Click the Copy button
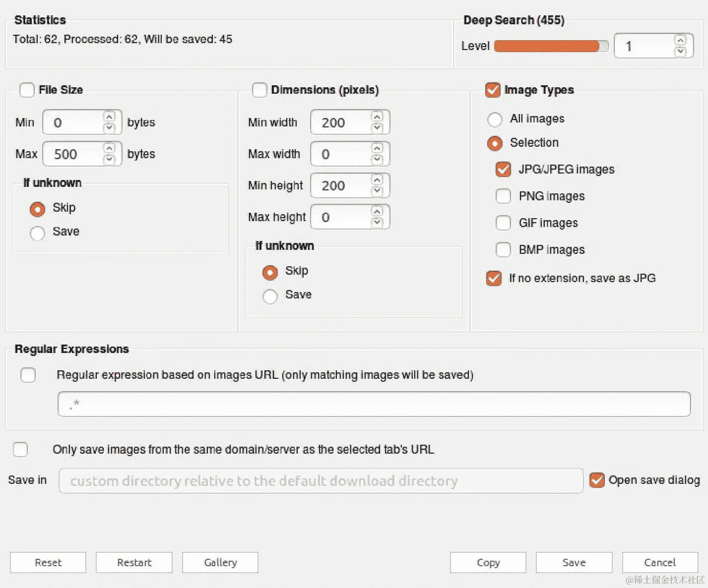The height and width of the screenshot is (588, 708). pos(488,563)
